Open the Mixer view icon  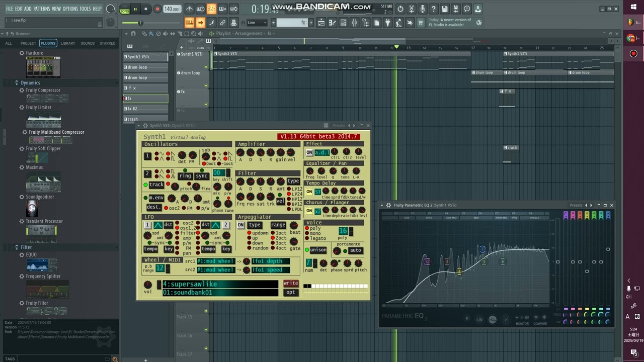tap(354, 23)
